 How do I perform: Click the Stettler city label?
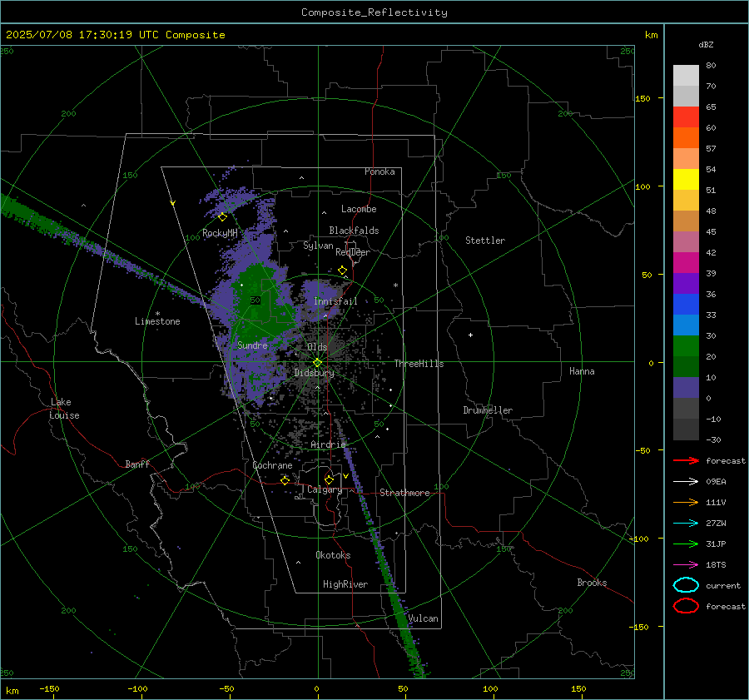(485, 241)
